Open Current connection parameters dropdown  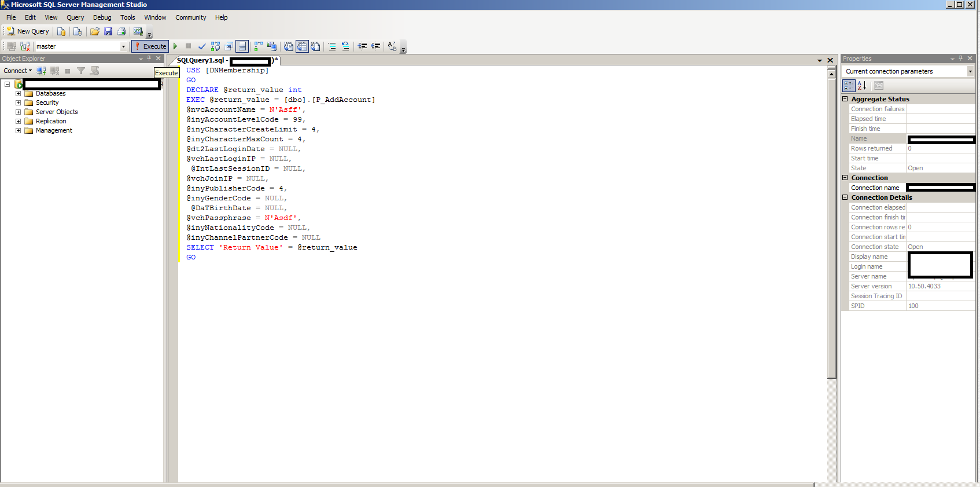970,71
